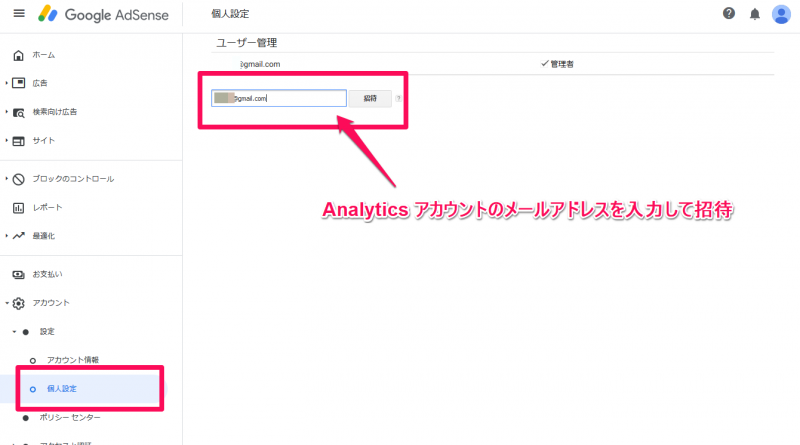Select the 設定 sidebar item
The width and height of the screenshot is (800, 445).
pos(47,331)
